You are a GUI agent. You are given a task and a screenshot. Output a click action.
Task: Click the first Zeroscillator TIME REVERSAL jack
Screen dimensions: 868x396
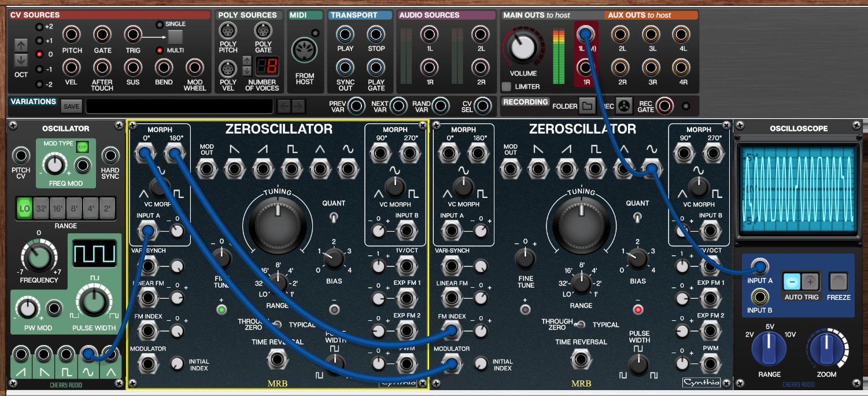[276, 359]
